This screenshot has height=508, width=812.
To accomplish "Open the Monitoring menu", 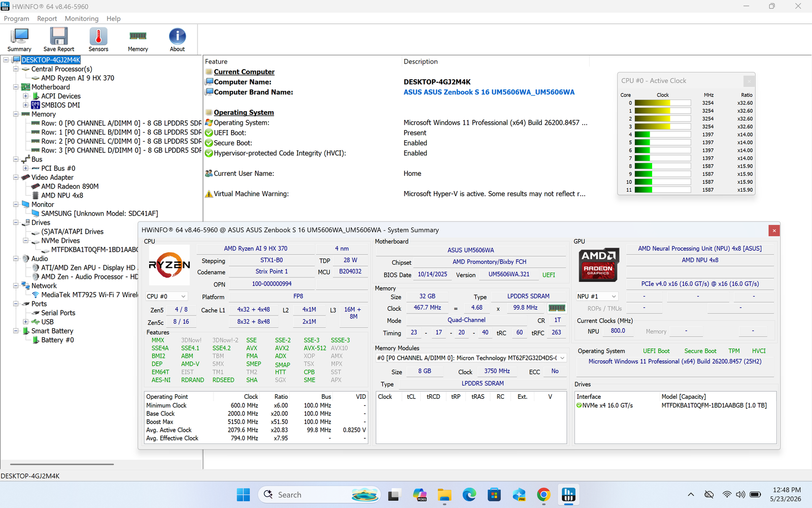I will click(82, 19).
